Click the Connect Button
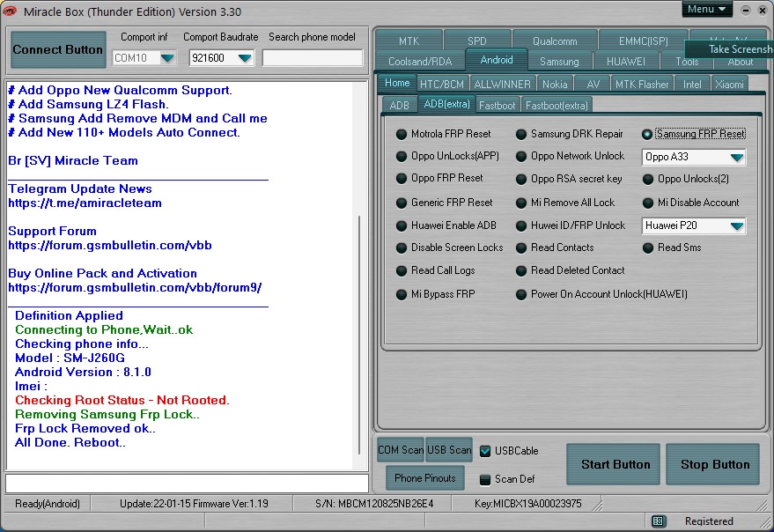 [58, 50]
